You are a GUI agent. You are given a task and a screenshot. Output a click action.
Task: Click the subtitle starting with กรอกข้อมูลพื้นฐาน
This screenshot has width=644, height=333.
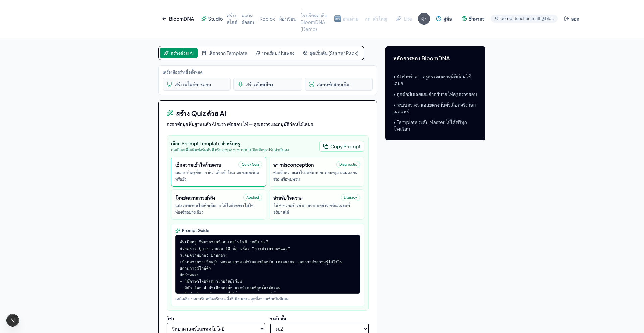(x=240, y=124)
